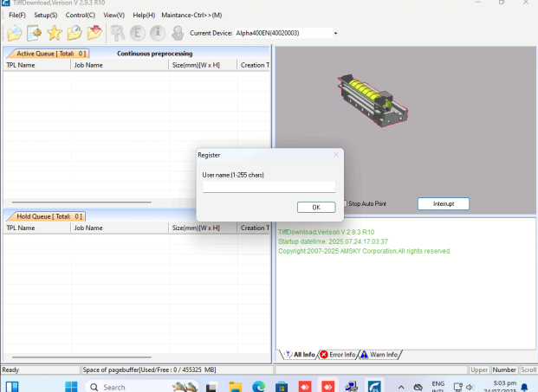538x392 pixels.
Task: Click the Number status bar indicator
Action: 504,370
